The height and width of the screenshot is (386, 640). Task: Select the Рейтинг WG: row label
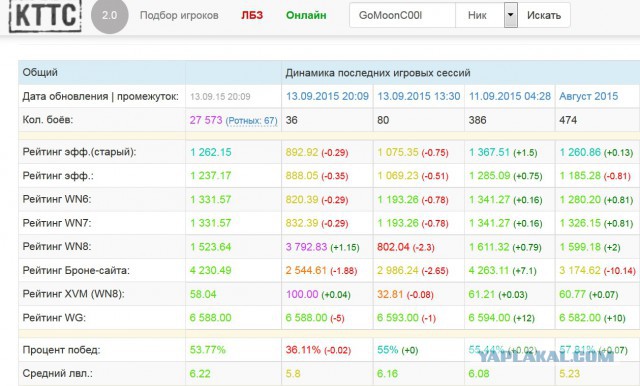(x=54, y=317)
